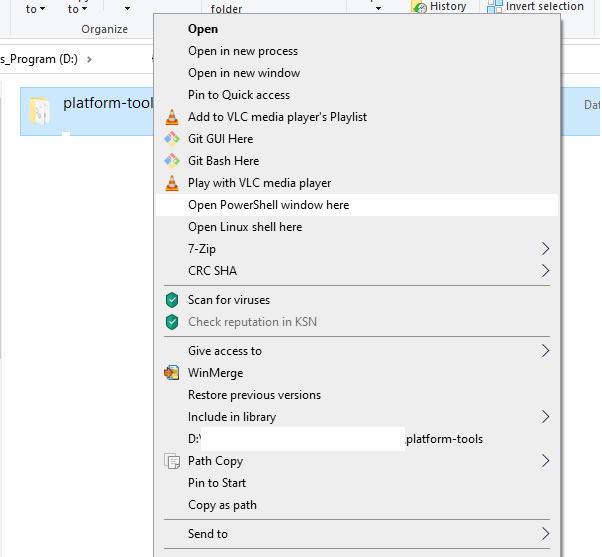
Task: Select Pin to Start
Action: [357, 483]
